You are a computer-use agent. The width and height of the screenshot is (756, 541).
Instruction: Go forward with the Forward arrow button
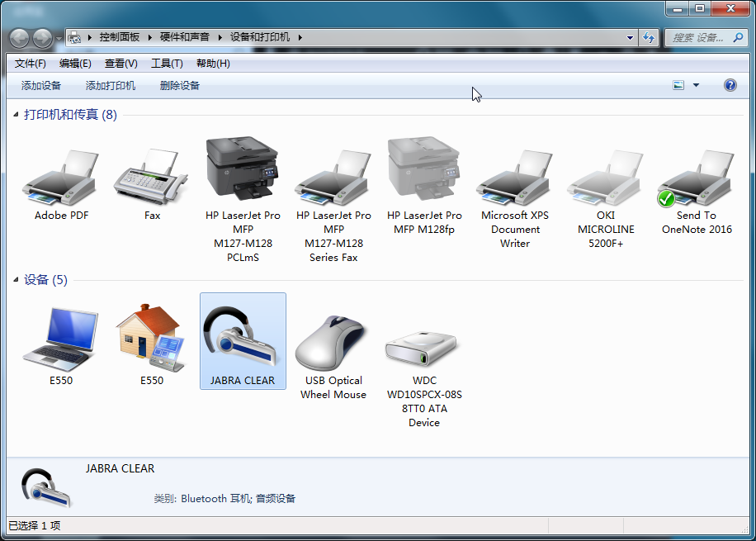click(42, 38)
